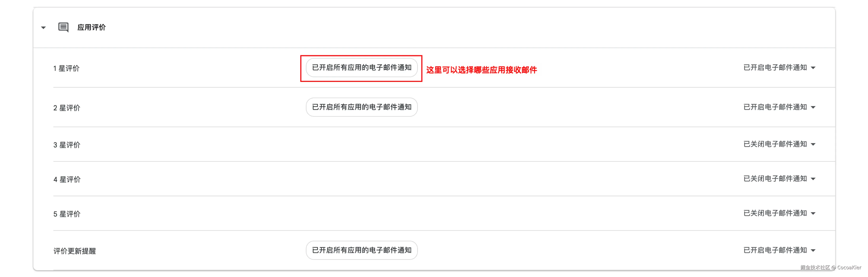Click the 应用评价 section title
Image resolution: width=868 pixels, height=277 pixels.
point(91,27)
